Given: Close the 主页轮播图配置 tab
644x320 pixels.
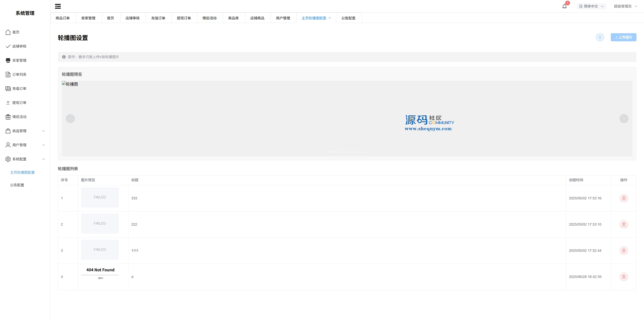Looking at the screenshot, I should (x=330, y=18).
